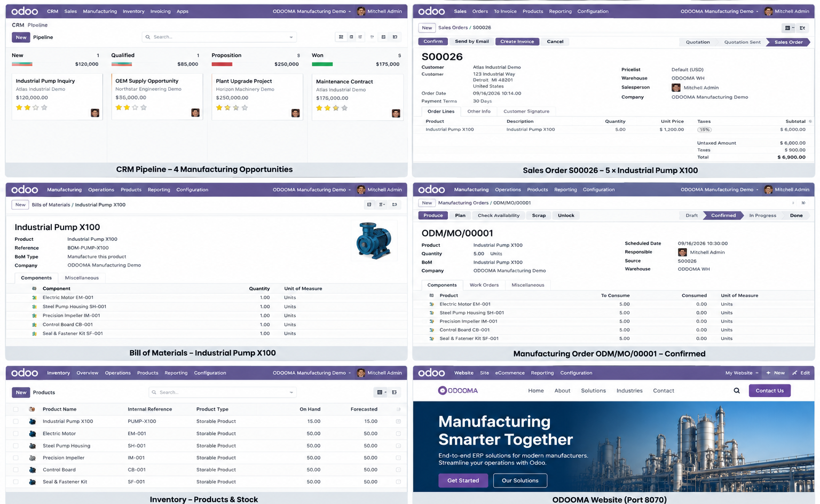This screenshot has width=820, height=504.
Task: Click the Industrial Pump X100 product photo in Bill of Materials
Action: tap(374, 240)
